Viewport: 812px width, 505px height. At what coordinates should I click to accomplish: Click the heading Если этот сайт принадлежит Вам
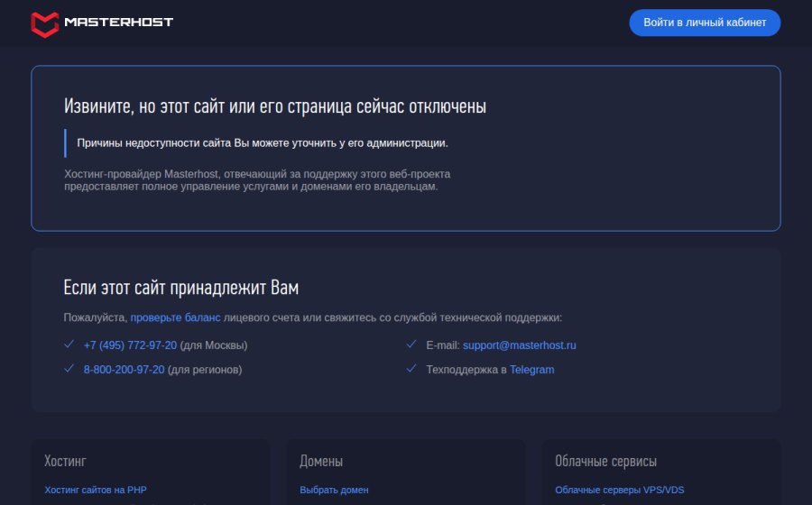180,287
